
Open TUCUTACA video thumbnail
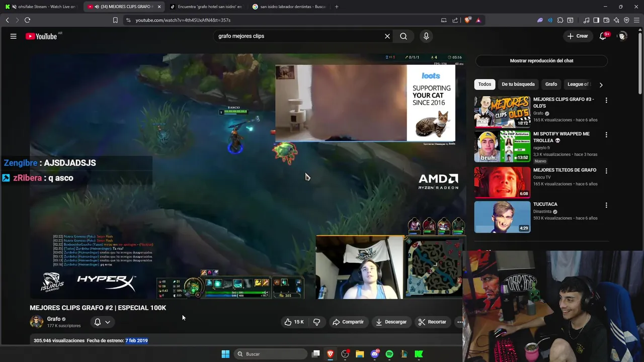pos(502,217)
